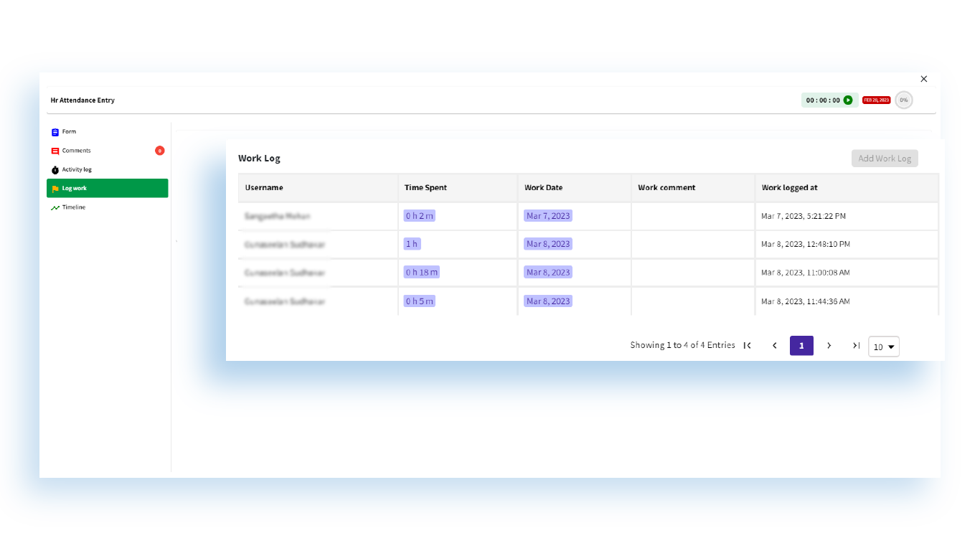The height and width of the screenshot is (551, 980).
Task: Open the Form tab
Action: pos(68,131)
